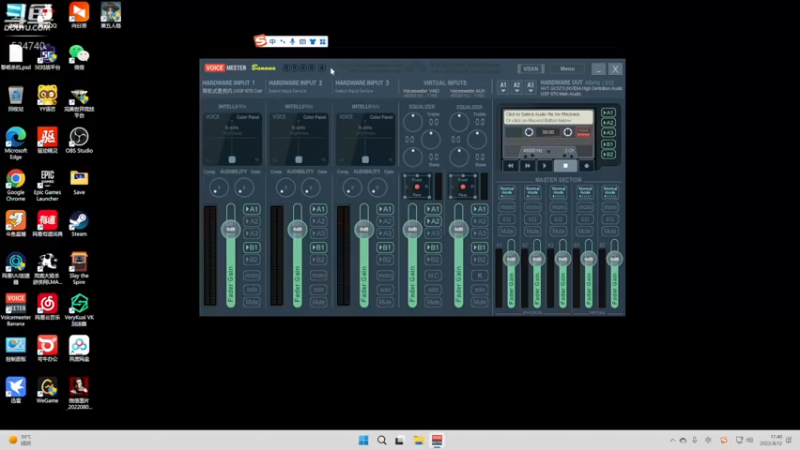The width and height of the screenshot is (800, 450).
Task: Open the Color Panel on Hardware Input 2
Action: tap(314, 117)
